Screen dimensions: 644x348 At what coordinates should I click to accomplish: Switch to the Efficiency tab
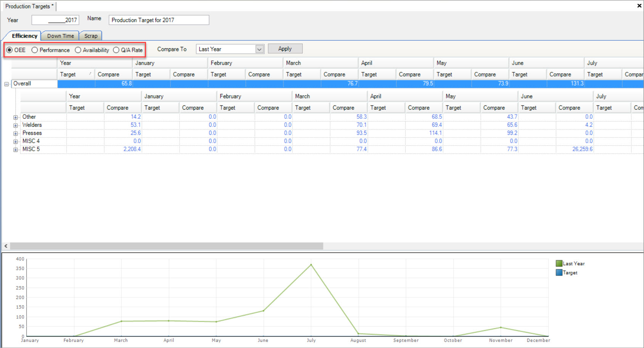pyautogui.click(x=24, y=36)
